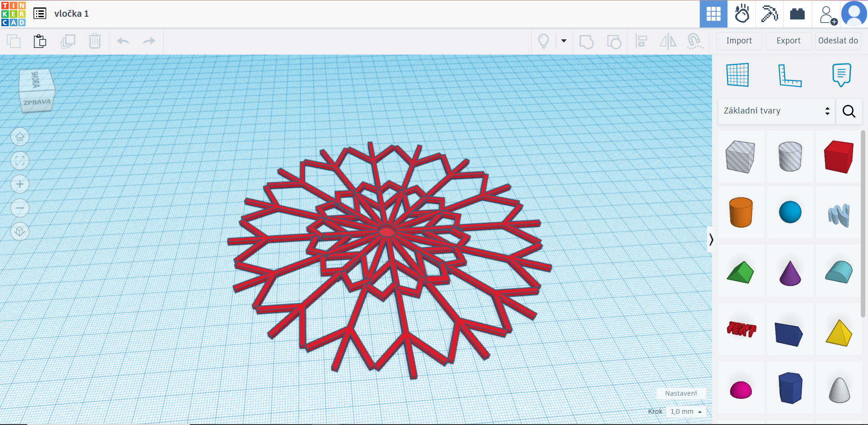The image size is (868, 425).
Task: Pick the red box shape
Action: (x=839, y=157)
